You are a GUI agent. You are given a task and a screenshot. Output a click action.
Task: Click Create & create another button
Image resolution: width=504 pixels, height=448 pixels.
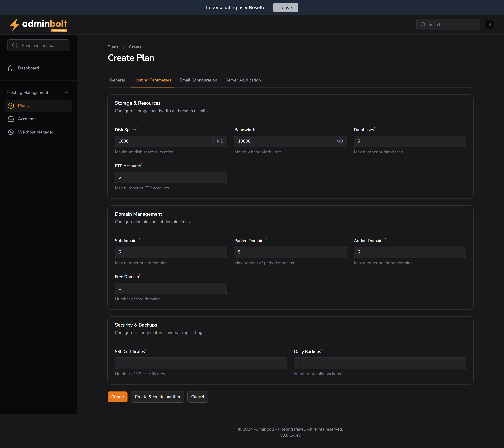(x=157, y=397)
